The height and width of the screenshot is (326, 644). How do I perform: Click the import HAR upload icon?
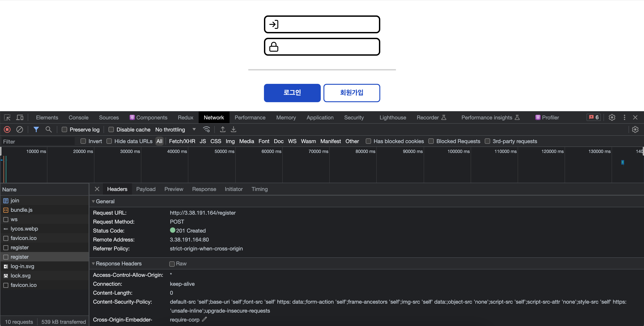(x=223, y=129)
